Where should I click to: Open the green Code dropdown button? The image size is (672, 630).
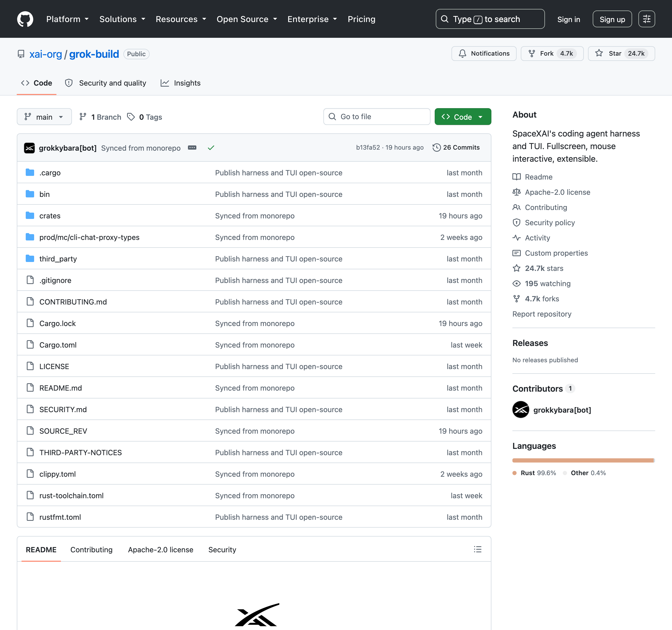pyautogui.click(x=463, y=117)
